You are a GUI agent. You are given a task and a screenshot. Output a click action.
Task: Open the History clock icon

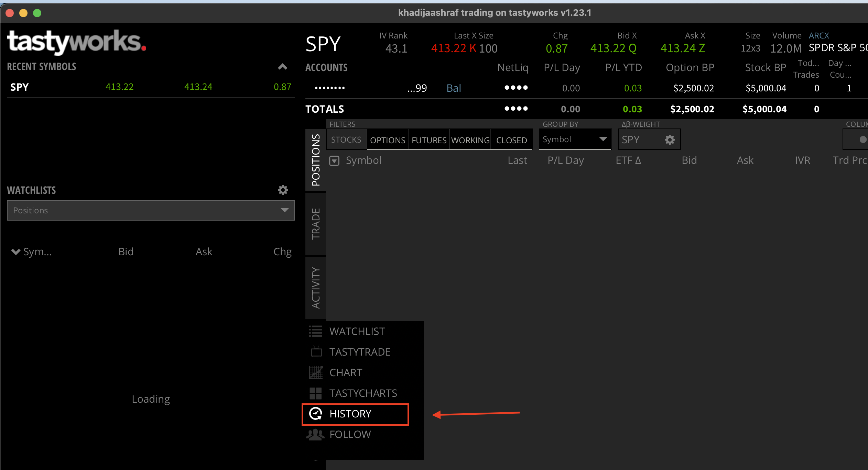point(315,414)
